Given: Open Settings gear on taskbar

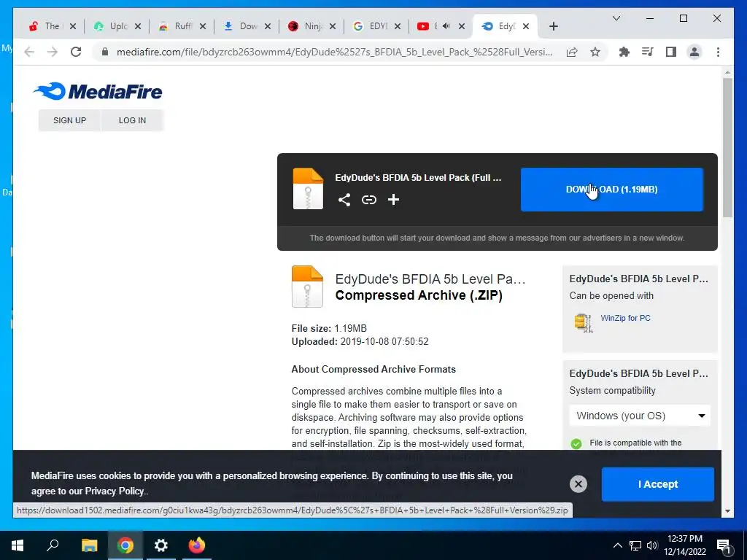Looking at the screenshot, I should [161, 545].
